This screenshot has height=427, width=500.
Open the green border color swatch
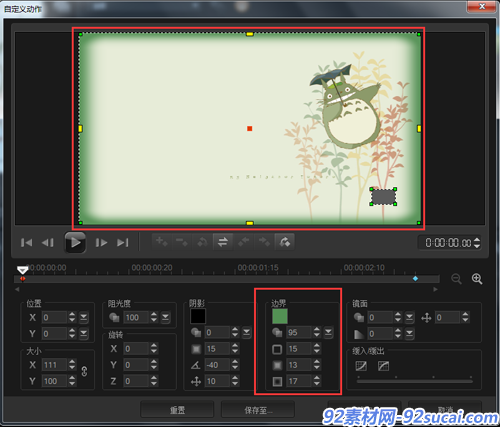(x=280, y=316)
